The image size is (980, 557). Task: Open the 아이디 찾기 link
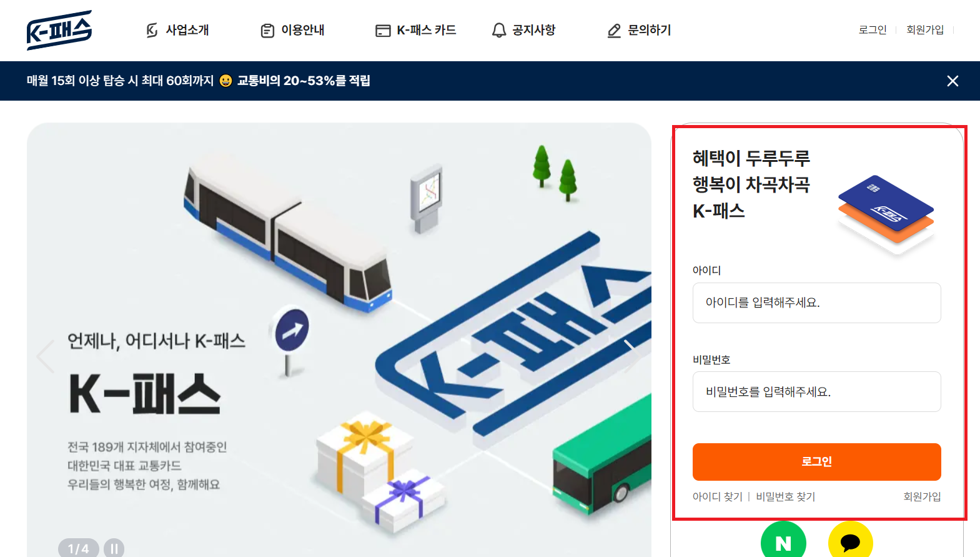click(717, 496)
